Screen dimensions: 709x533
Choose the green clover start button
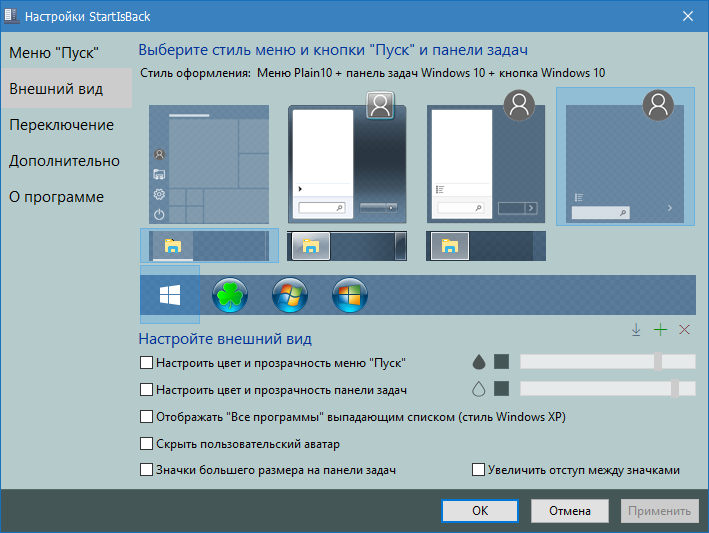tap(230, 295)
